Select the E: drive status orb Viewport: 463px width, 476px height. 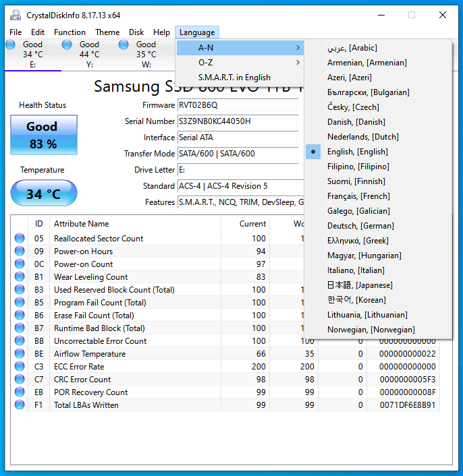click(x=10, y=44)
